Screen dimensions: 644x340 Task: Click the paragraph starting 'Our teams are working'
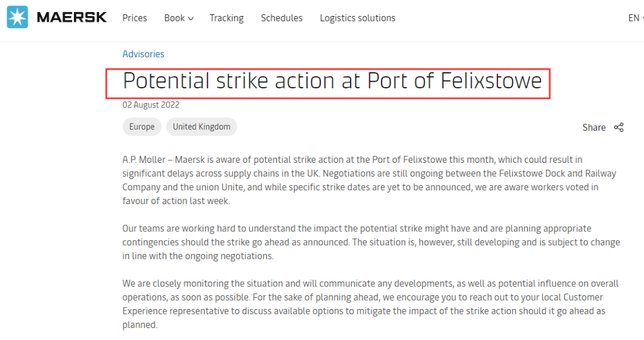[x=371, y=242]
